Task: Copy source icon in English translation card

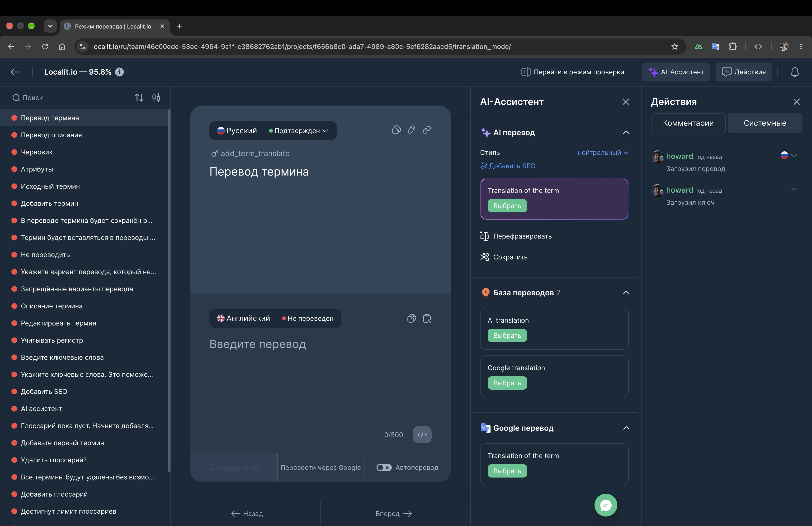Action: click(411, 318)
